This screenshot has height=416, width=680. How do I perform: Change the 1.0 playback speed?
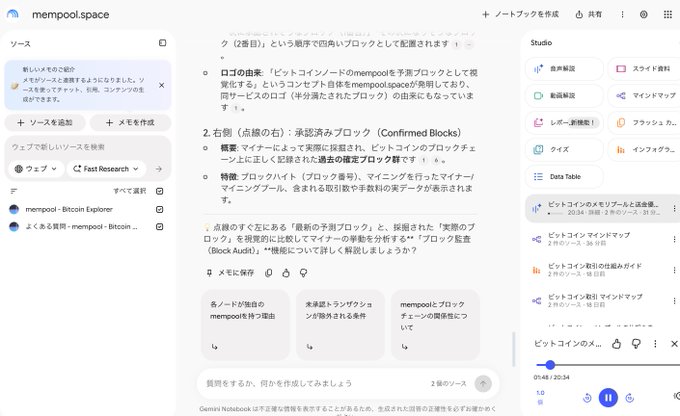pyautogui.click(x=540, y=397)
